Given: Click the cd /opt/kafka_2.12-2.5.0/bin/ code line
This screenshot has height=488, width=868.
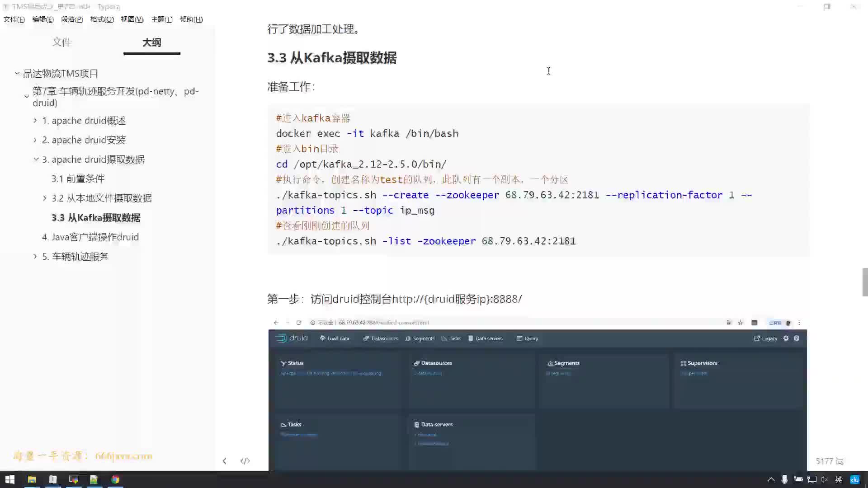Looking at the screenshot, I should (361, 164).
